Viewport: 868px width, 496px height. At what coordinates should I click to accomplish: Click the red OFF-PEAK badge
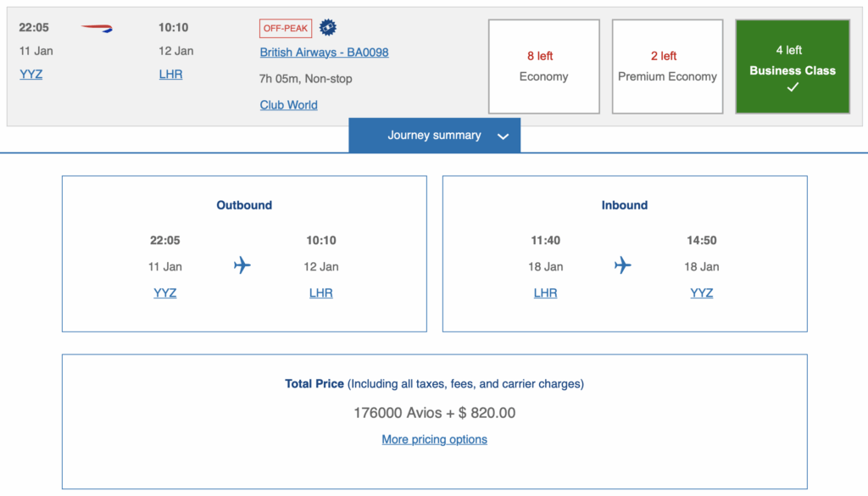(x=285, y=27)
